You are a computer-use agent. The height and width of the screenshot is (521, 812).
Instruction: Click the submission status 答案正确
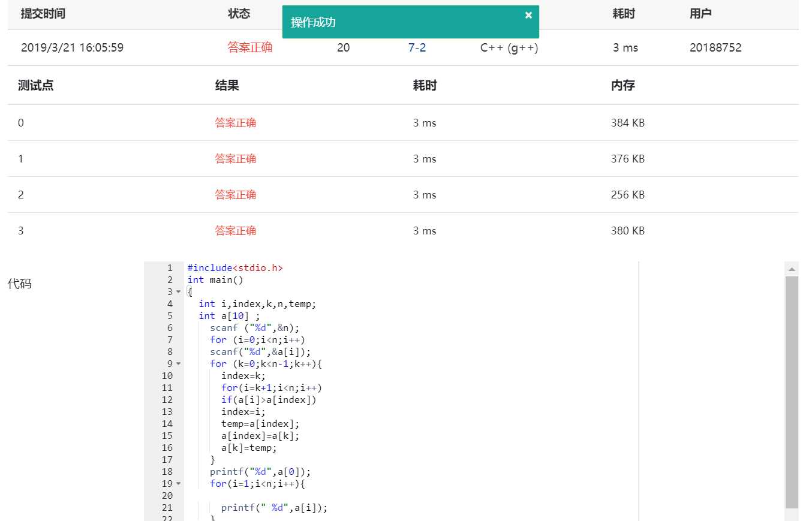click(250, 48)
